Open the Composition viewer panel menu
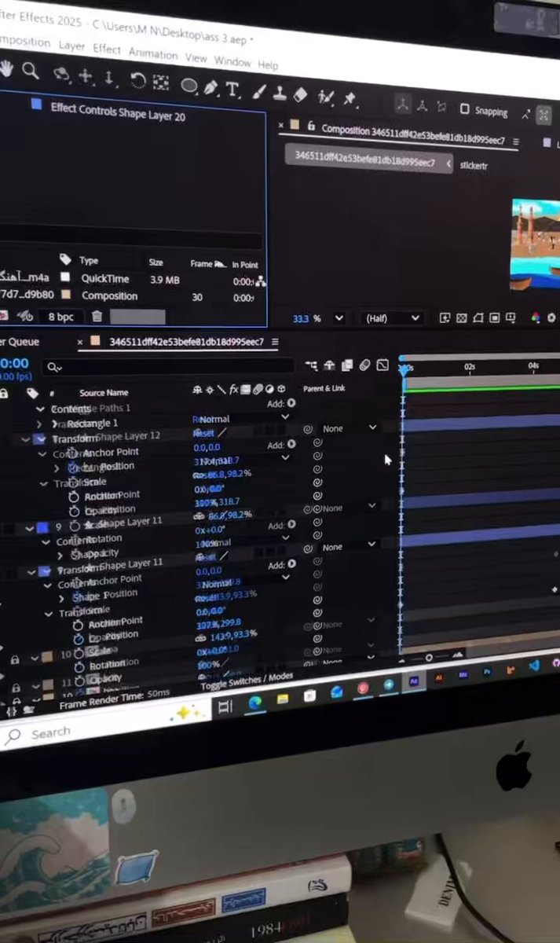The width and height of the screenshot is (560, 943). tap(516, 141)
